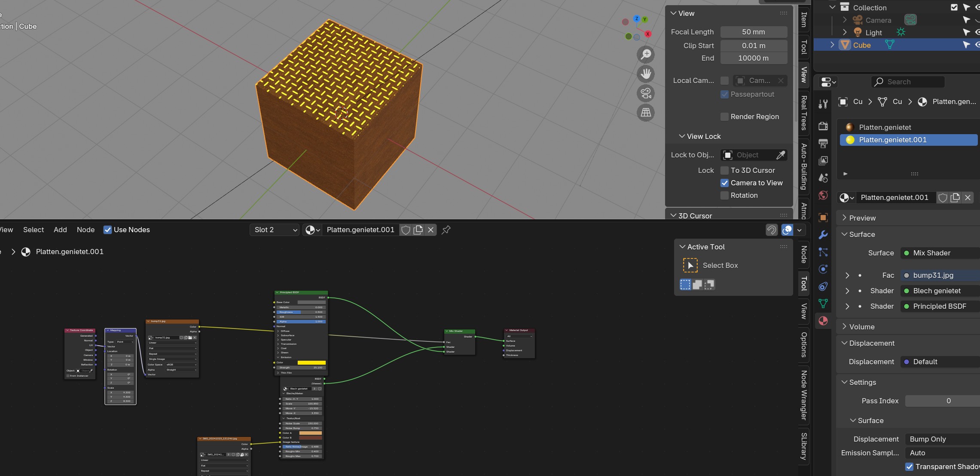This screenshot has height=476, width=980.
Task: Disable the Use Nodes checkbox
Action: [108, 230]
